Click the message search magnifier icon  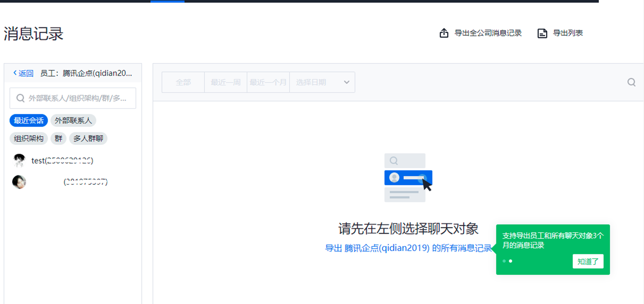click(631, 82)
